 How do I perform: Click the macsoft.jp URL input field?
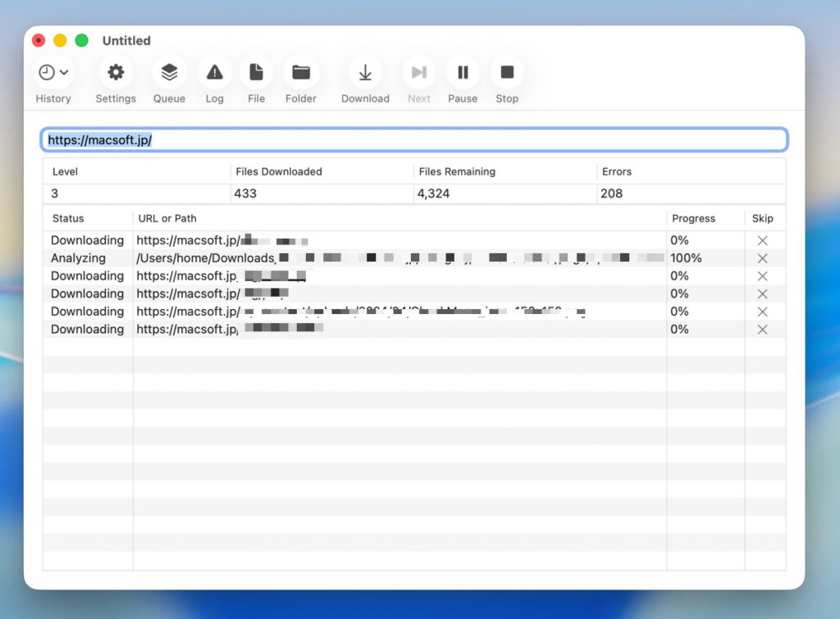pos(414,140)
